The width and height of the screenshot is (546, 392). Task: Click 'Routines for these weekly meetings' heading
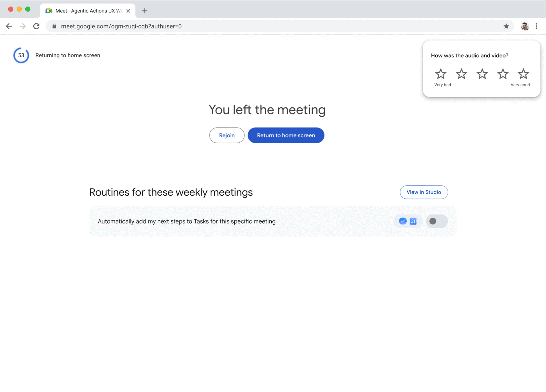click(171, 192)
